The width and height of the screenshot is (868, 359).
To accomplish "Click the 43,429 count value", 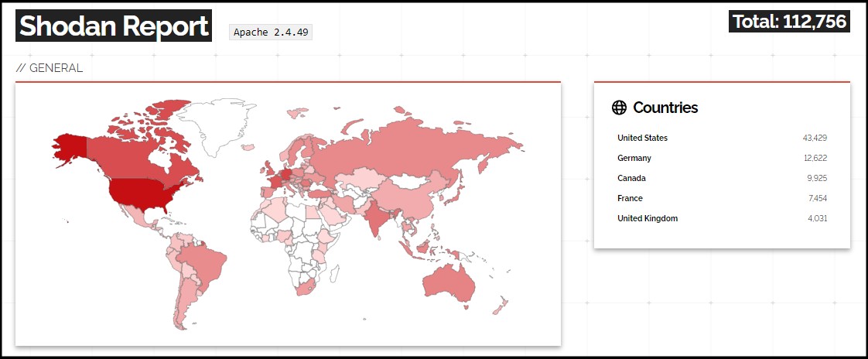I will coord(815,138).
